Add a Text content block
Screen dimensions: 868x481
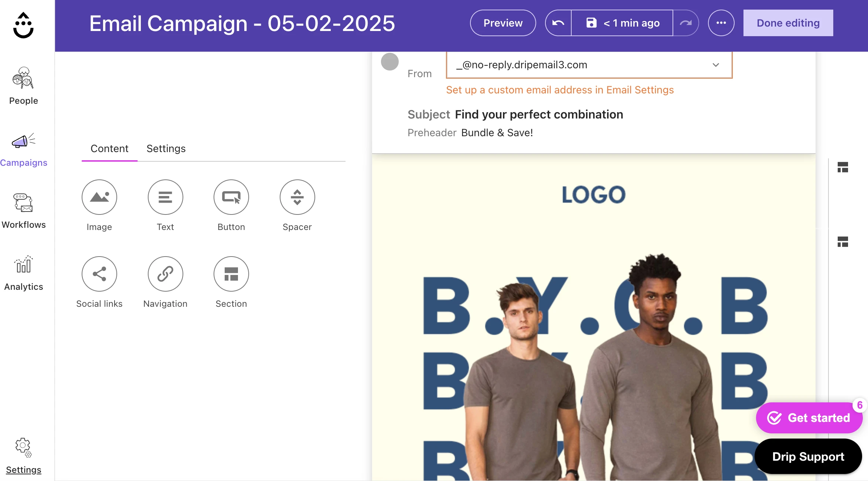[x=165, y=197]
